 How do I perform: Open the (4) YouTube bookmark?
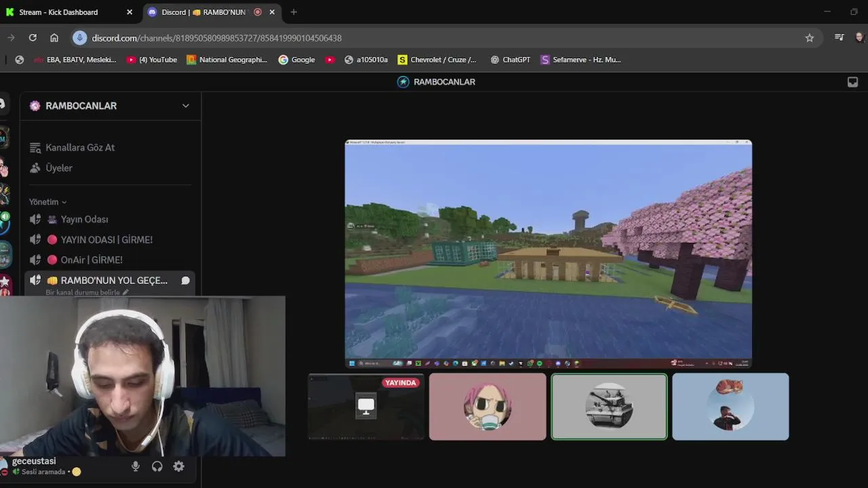(151, 60)
